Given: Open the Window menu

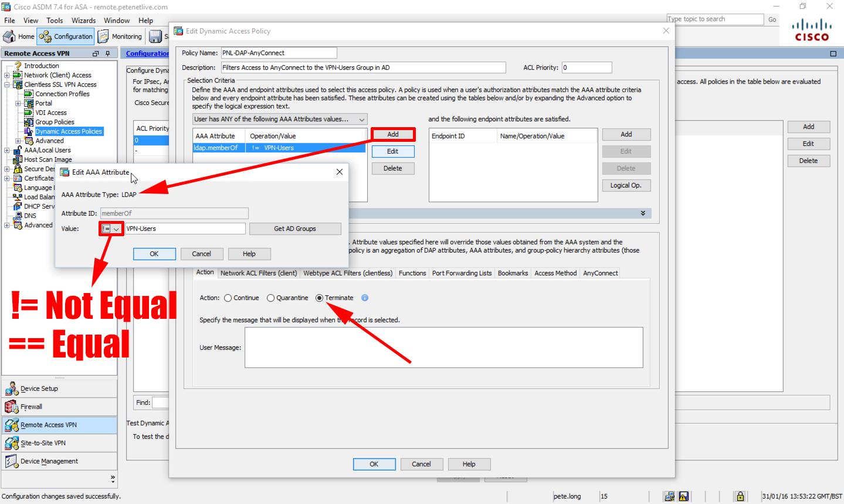Looking at the screenshot, I should click(x=117, y=21).
